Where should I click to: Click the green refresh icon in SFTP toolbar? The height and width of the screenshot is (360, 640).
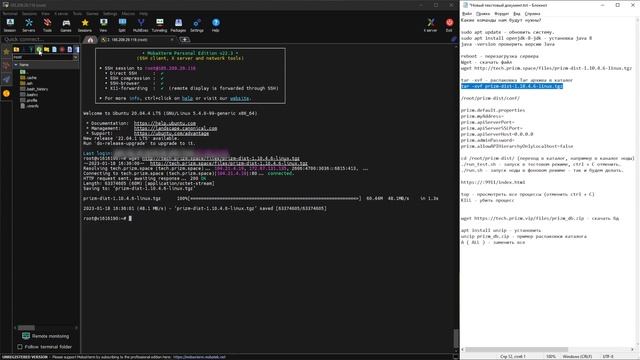click(x=39, y=50)
